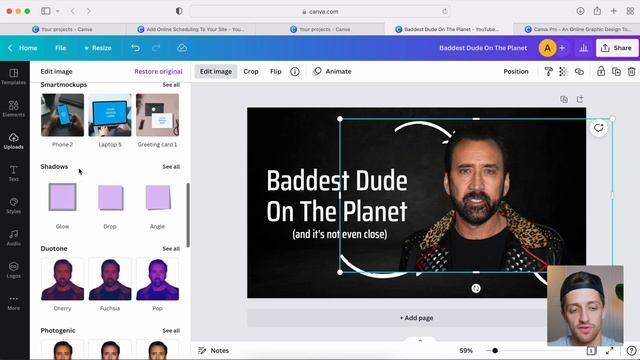This screenshot has width=640, height=360.
Task: Open the insights chart icon
Action: 584,48
